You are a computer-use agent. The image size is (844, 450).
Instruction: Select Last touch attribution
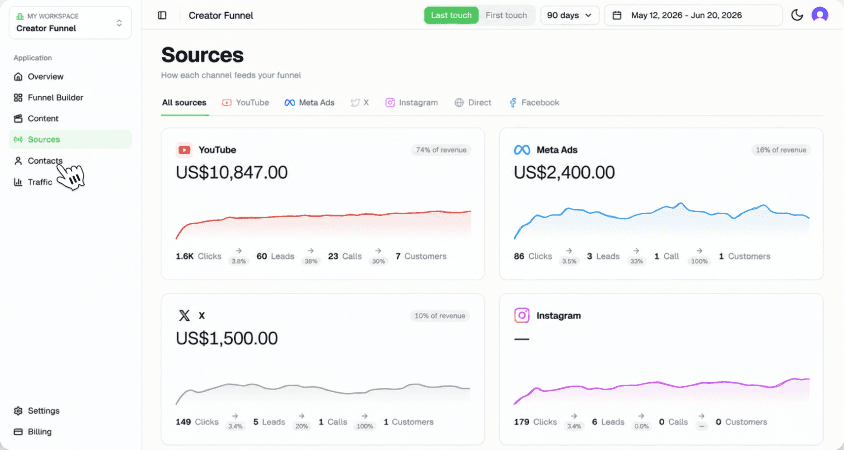(451, 15)
